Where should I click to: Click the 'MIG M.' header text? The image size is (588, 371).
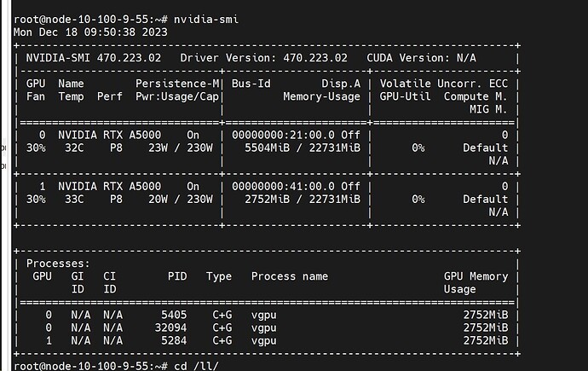pos(488,109)
